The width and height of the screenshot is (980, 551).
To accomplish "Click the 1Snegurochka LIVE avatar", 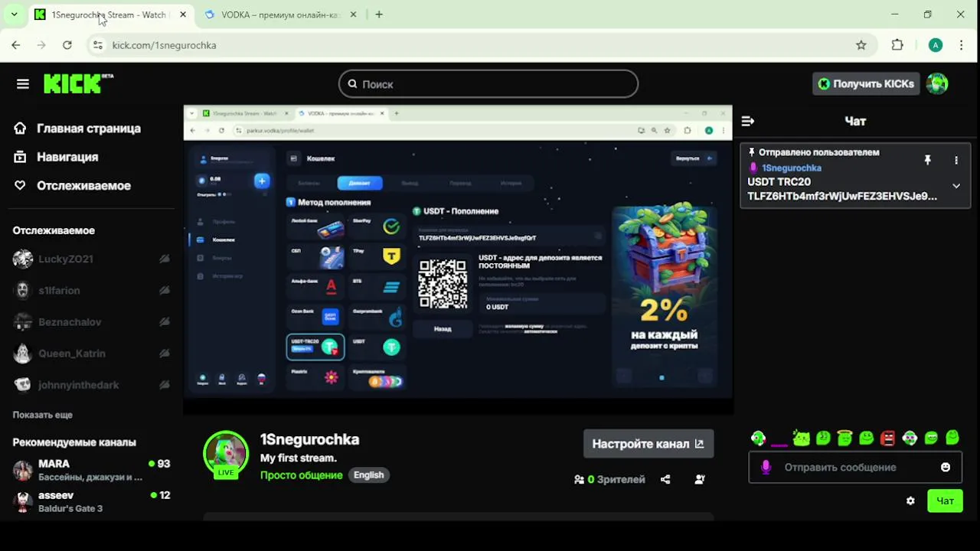I will click(226, 454).
